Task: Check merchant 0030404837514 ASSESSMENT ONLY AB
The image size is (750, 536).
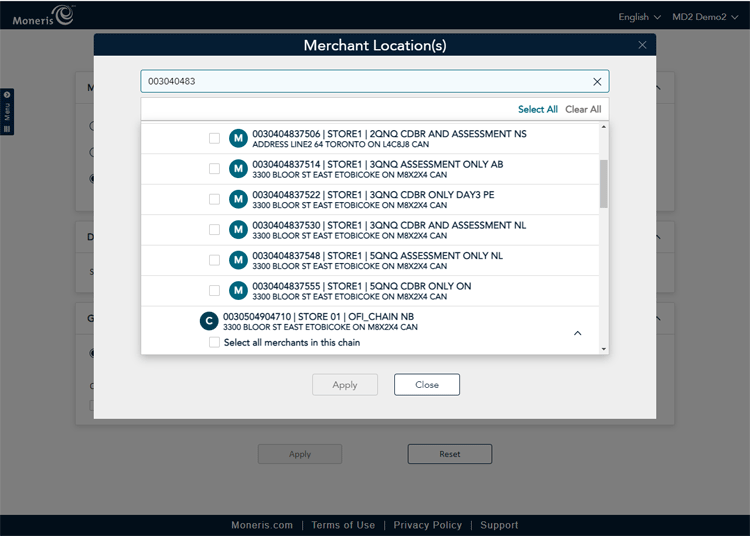Action: [214, 169]
